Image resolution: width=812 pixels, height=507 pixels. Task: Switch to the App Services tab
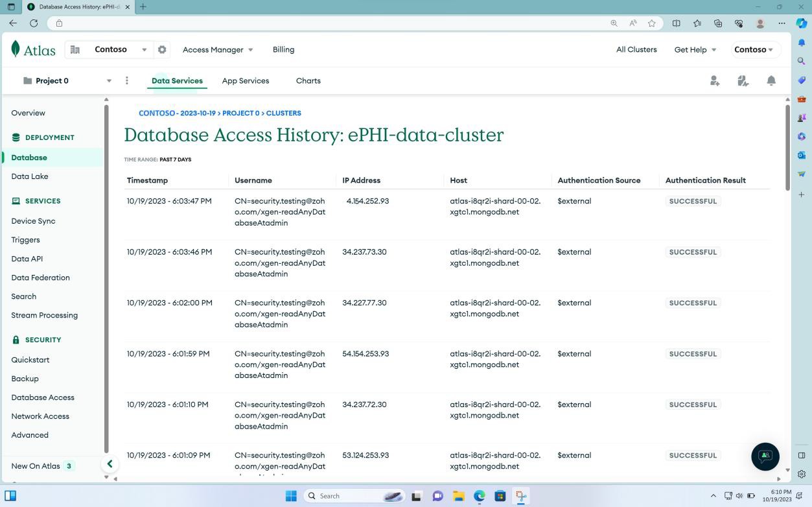tap(245, 80)
